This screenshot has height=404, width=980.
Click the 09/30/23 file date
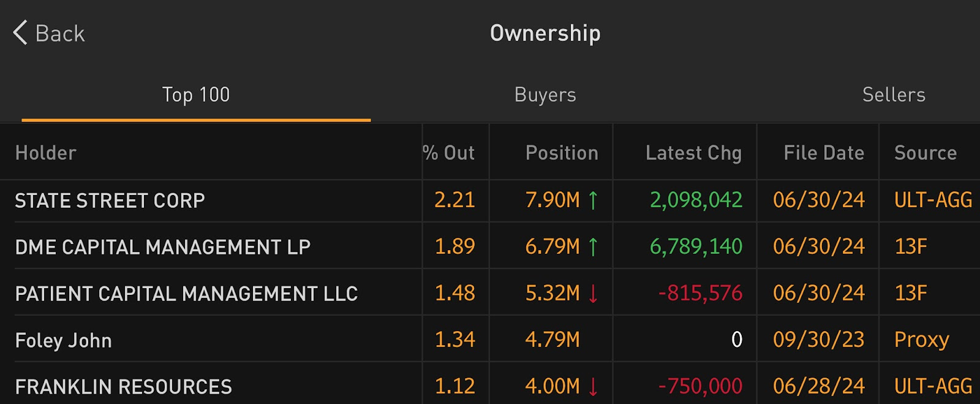coord(819,340)
